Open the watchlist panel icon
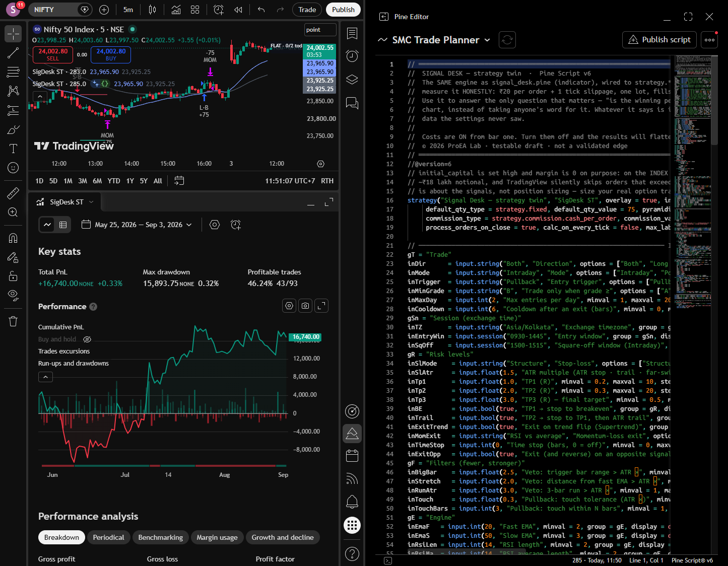728x566 pixels. click(352, 34)
